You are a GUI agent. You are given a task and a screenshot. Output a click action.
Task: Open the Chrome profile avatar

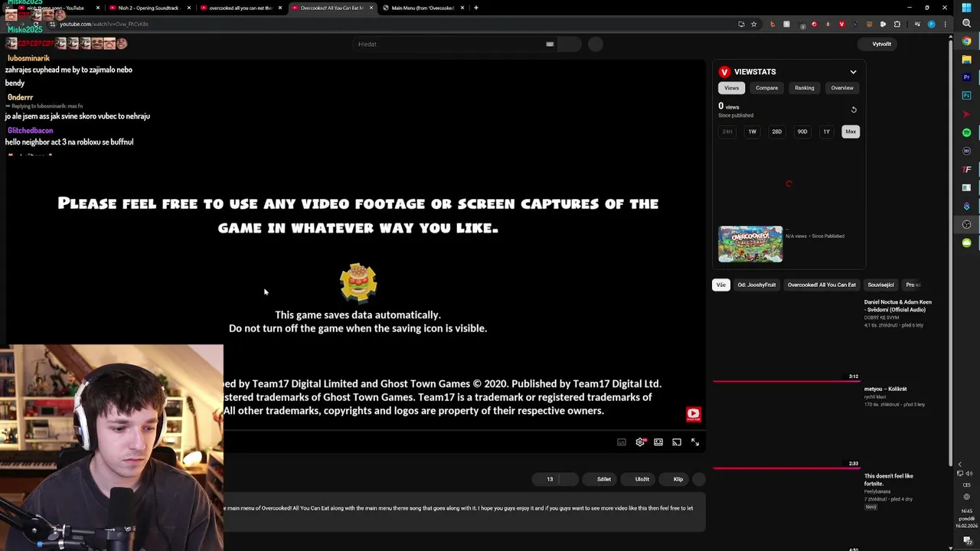[932, 24]
